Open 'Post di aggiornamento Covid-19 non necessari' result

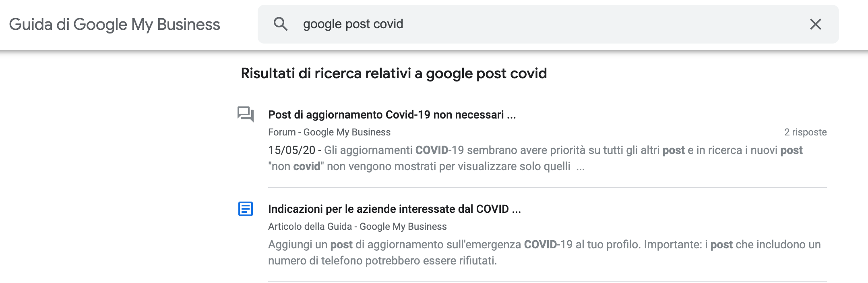pos(392,115)
